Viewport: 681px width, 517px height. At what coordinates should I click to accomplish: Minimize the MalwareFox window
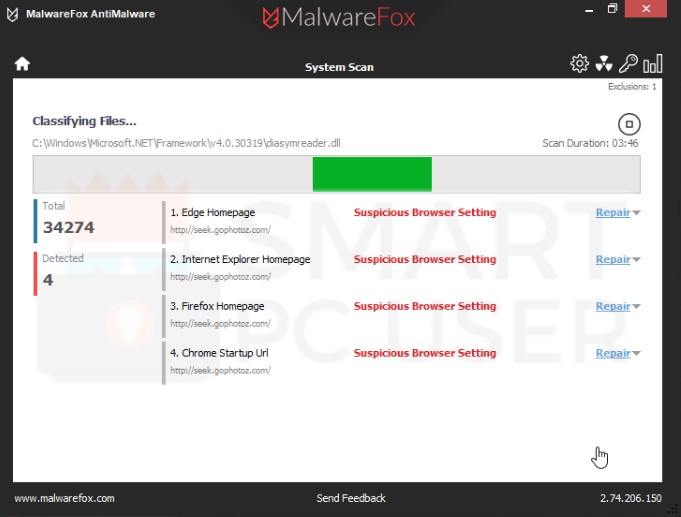point(584,10)
